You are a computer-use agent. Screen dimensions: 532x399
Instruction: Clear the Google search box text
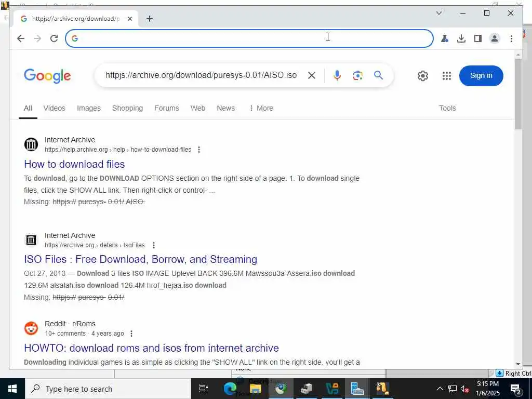312,75
